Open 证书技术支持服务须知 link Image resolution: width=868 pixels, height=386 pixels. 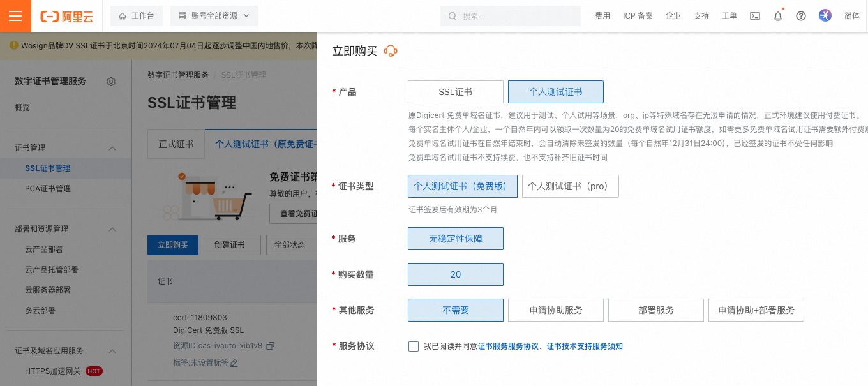585,346
